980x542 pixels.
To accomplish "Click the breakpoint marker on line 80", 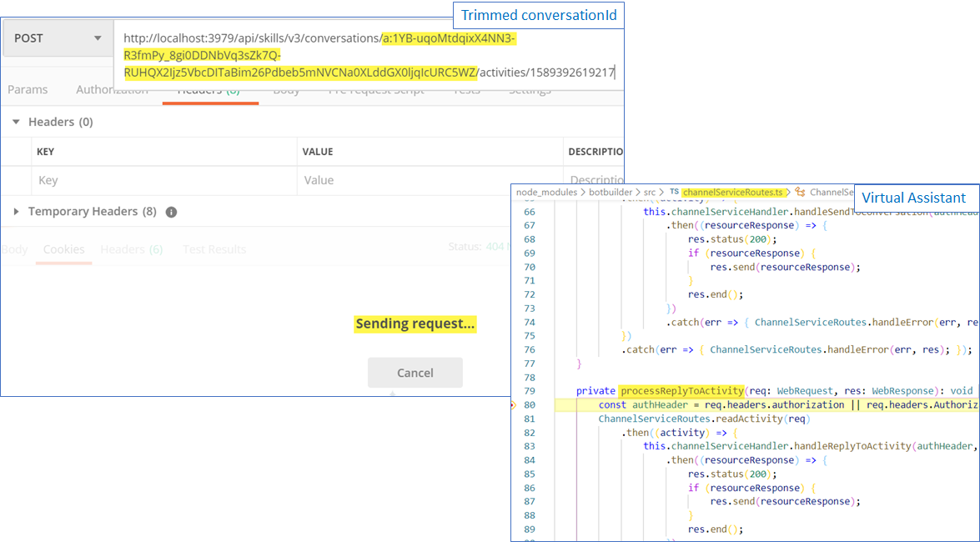I will (x=514, y=405).
